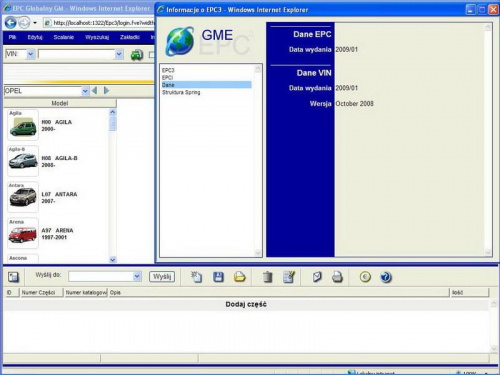Click the H00 AGILA 2000- model text
The width and height of the screenshot is (500, 375).
pyautogui.click(x=57, y=125)
